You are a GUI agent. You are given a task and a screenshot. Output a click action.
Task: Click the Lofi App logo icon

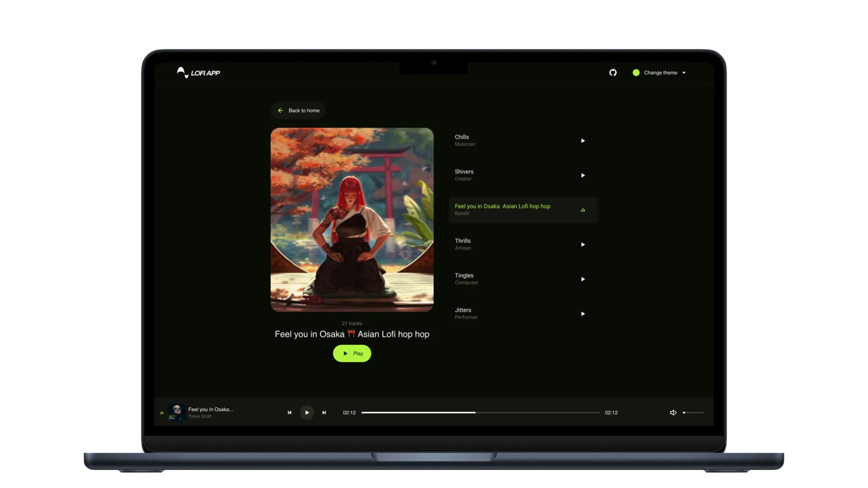click(x=182, y=72)
